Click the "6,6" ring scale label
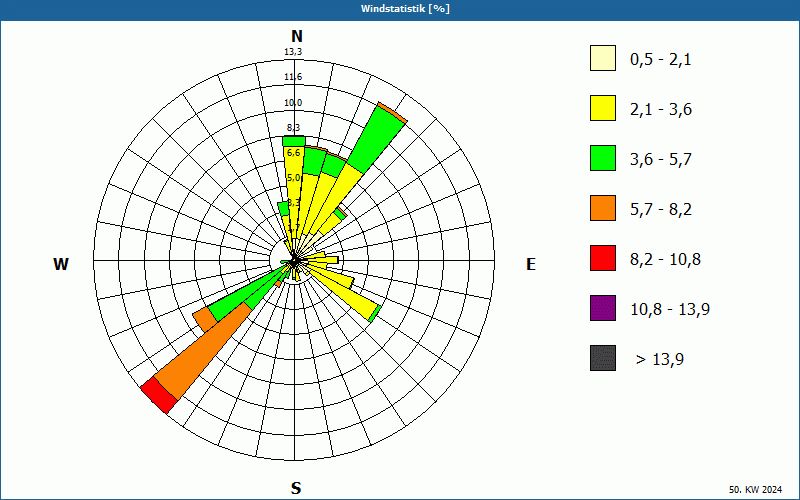The width and height of the screenshot is (800, 500). point(294,153)
